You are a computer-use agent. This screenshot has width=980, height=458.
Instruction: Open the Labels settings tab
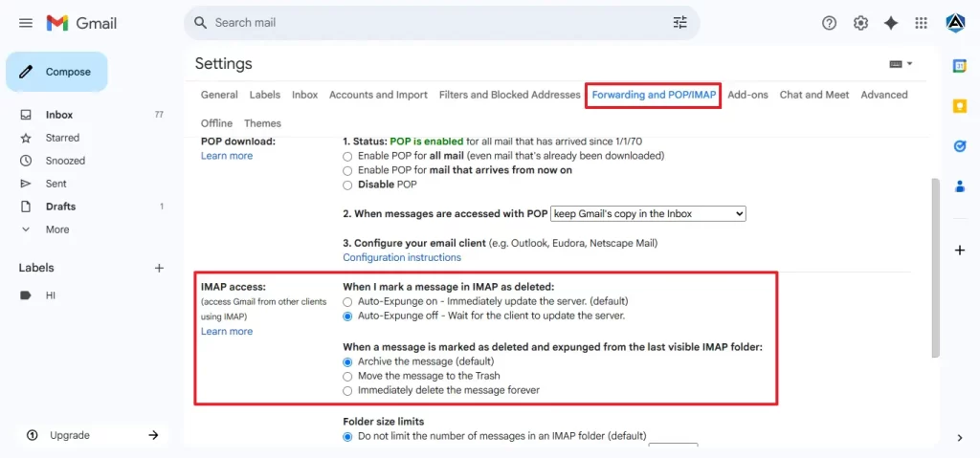(265, 95)
